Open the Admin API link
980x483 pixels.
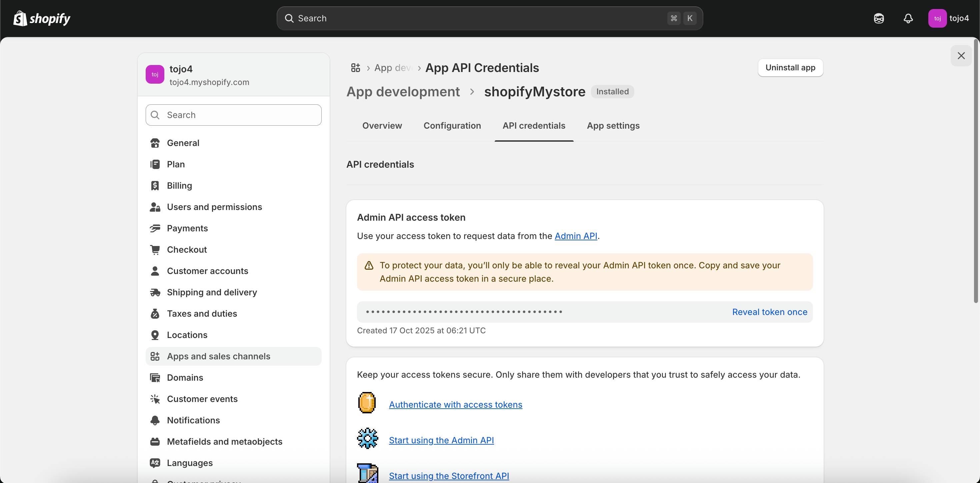tap(576, 236)
